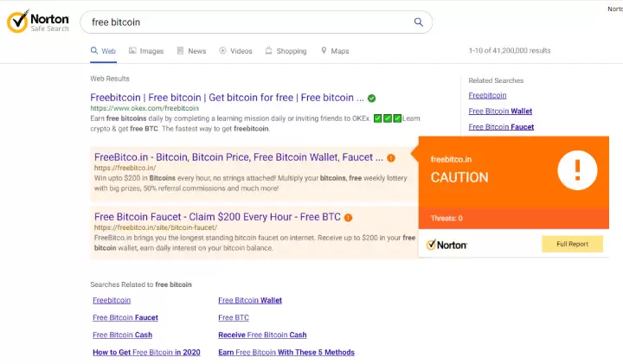Click the green safe checkmark on okex result

coord(371,98)
